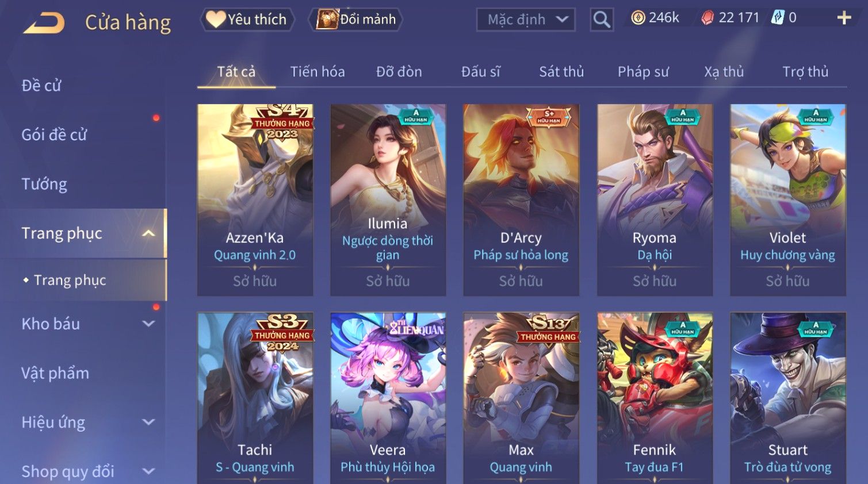Select the D'Arcy Pháp sư hỏa long skin
Image resolution: width=868 pixels, height=484 pixels.
(x=521, y=200)
